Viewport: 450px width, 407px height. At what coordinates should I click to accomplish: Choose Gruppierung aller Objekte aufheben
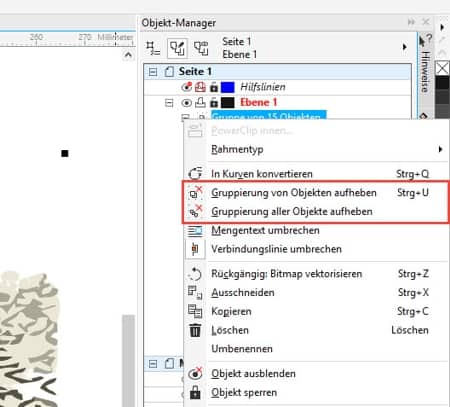pyautogui.click(x=316, y=211)
